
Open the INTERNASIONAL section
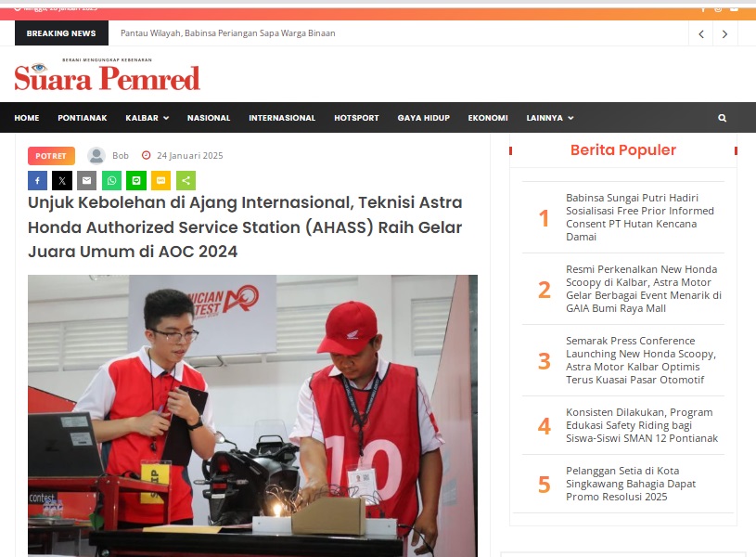[x=282, y=118]
